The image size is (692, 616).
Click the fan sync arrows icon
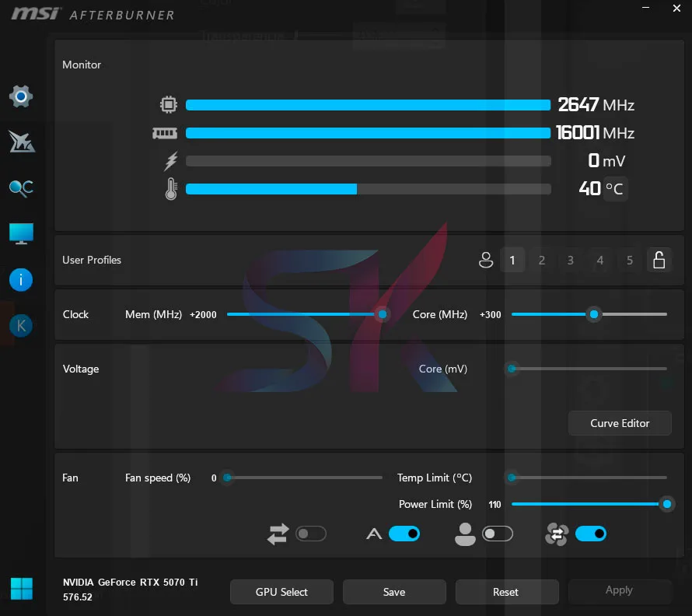coord(278,534)
